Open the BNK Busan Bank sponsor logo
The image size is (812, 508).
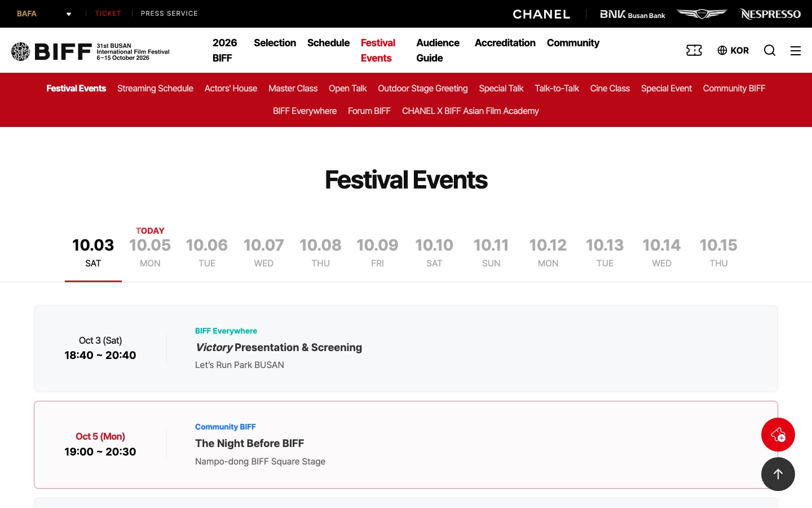(633, 14)
